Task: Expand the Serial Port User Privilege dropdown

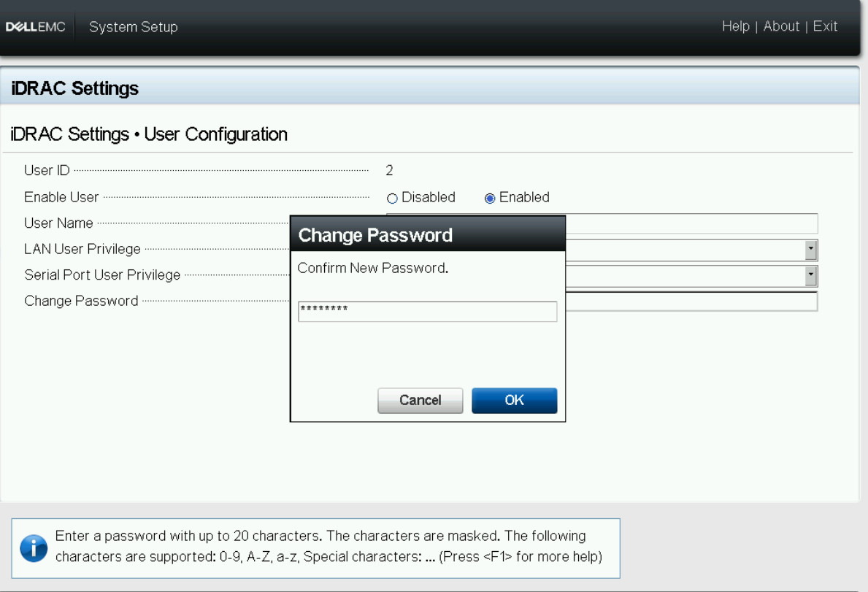Action: coord(810,276)
